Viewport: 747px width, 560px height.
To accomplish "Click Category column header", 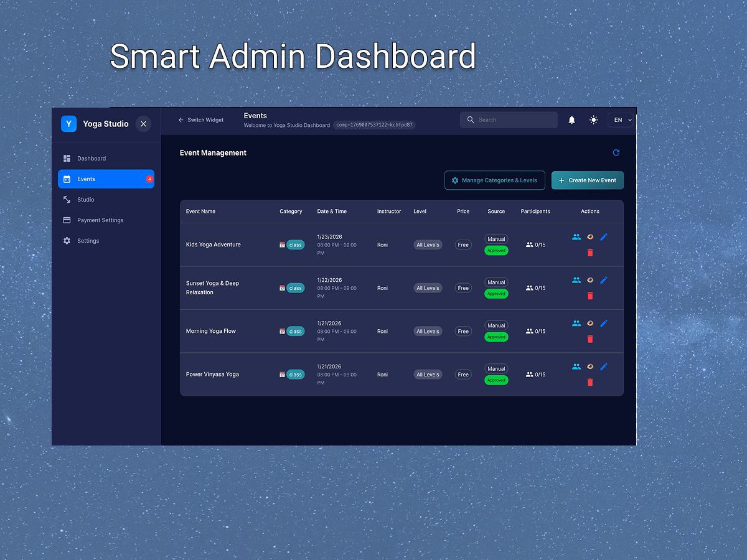I will (291, 212).
